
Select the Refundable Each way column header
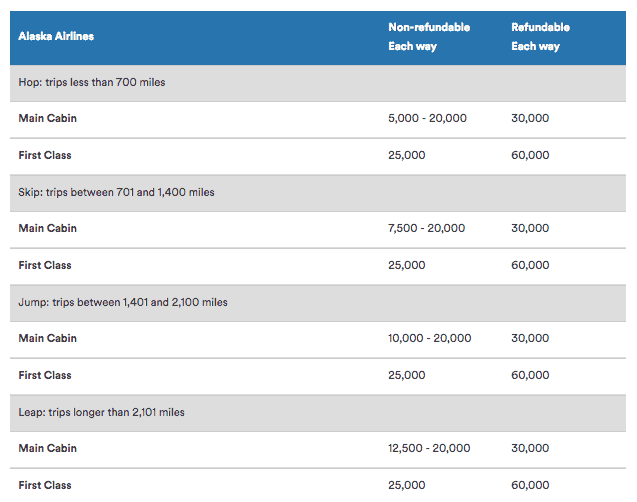[x=540, y=37]
